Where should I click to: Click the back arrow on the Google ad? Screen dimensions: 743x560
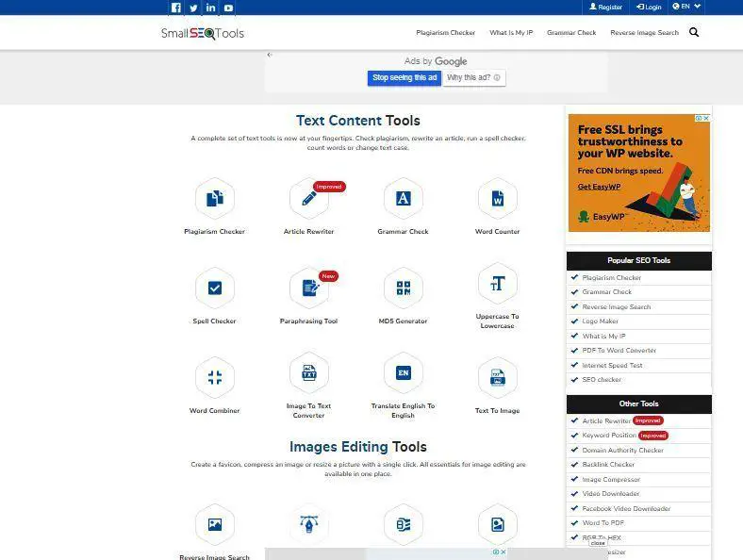pyautogui.click(x=270, y=55)
